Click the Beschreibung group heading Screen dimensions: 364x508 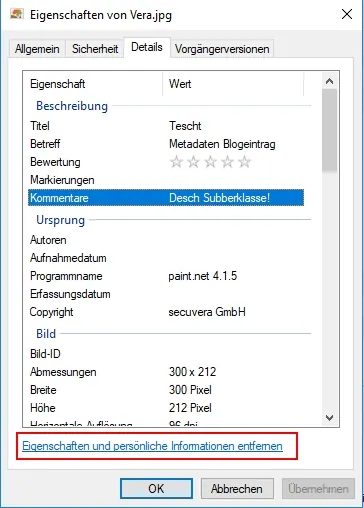(72, 106)
